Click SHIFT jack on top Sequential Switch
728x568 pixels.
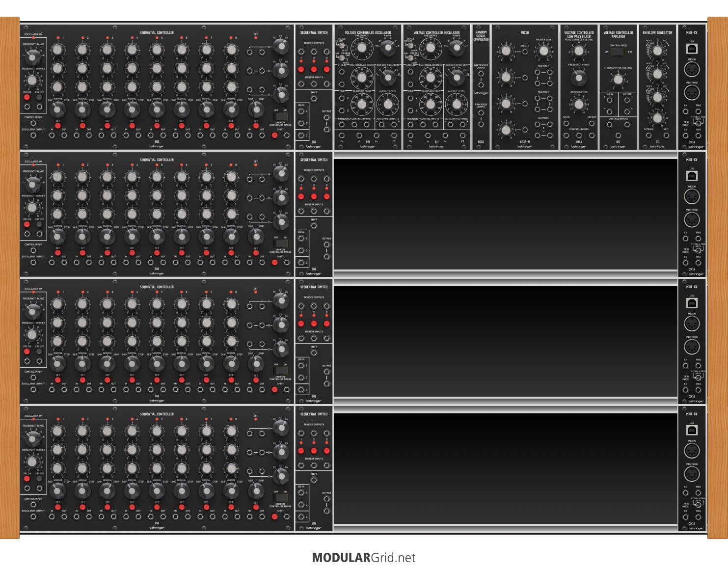(x=314, y=99)
